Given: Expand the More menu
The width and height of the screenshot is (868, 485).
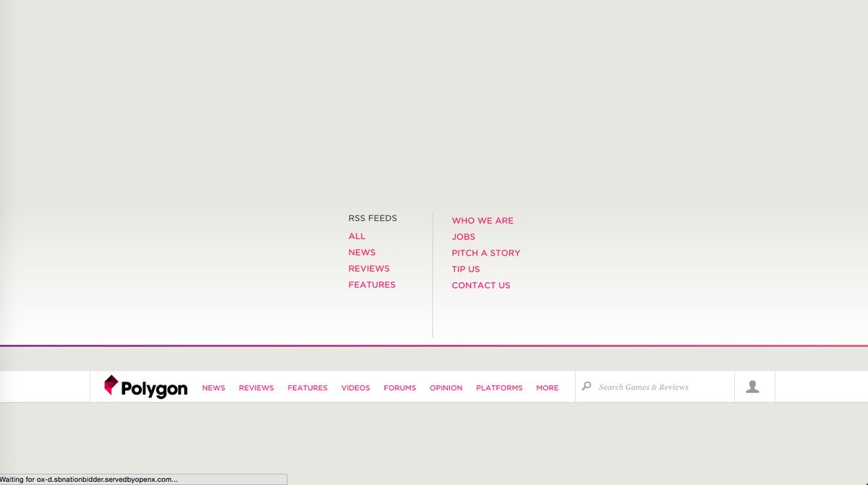Looking at the screenshot, I should click(547, 388).
